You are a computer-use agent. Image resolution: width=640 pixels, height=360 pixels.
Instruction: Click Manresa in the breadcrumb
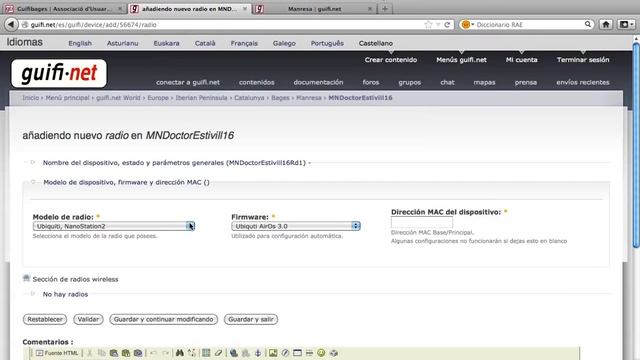[309, 98]
